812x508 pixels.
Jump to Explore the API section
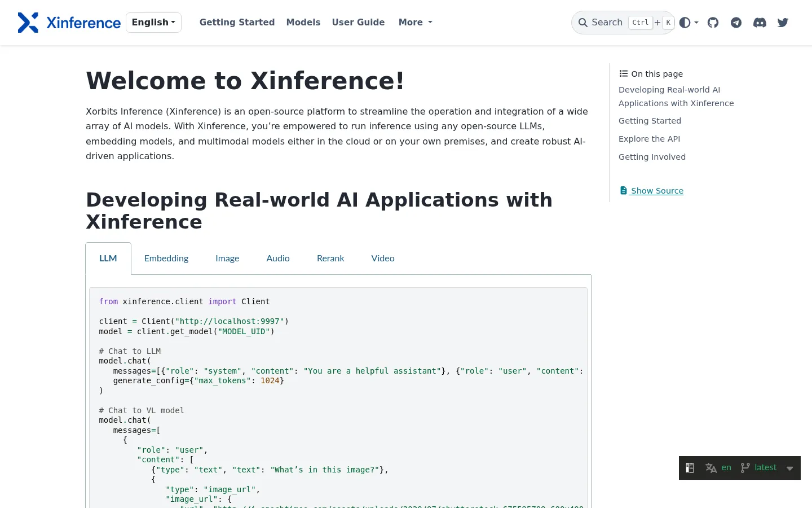click(649, 139)
